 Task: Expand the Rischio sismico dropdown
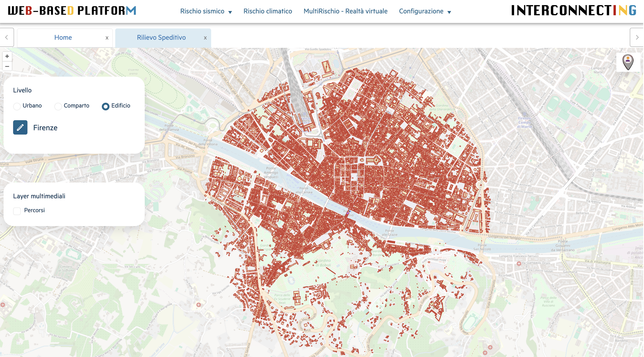[206, 11]
